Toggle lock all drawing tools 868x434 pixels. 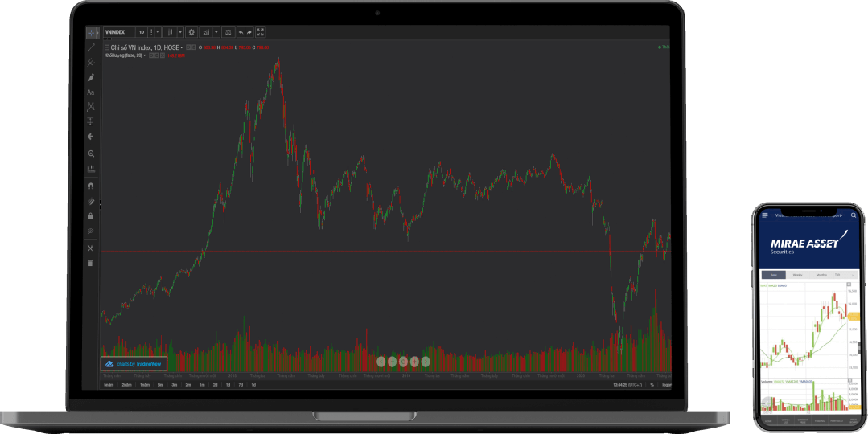tap(91, 216)
